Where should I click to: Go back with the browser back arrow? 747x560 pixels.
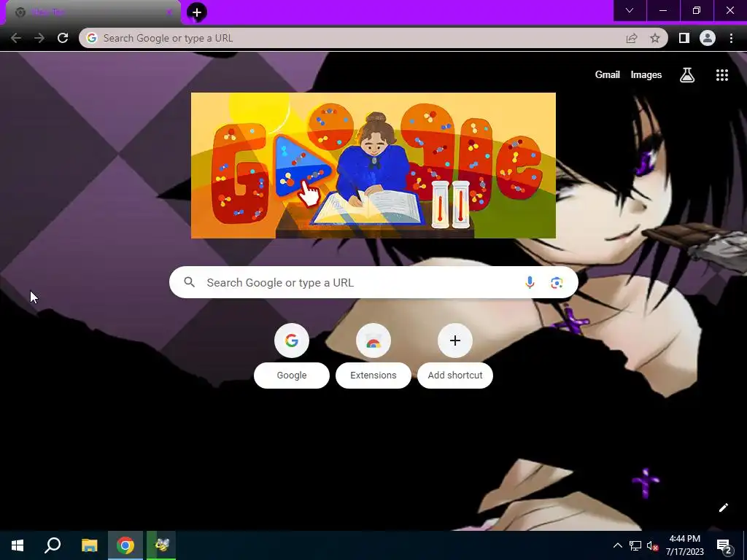16,38
